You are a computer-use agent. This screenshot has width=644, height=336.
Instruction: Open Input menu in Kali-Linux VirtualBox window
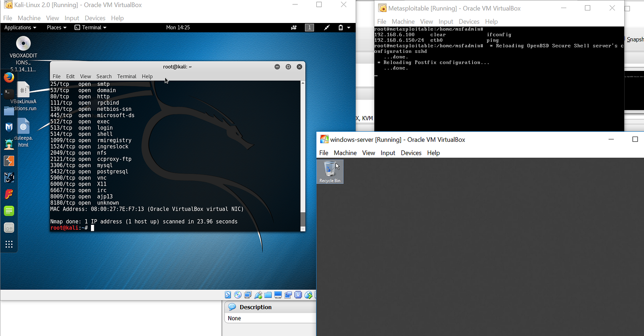click(x=72, y=18)
